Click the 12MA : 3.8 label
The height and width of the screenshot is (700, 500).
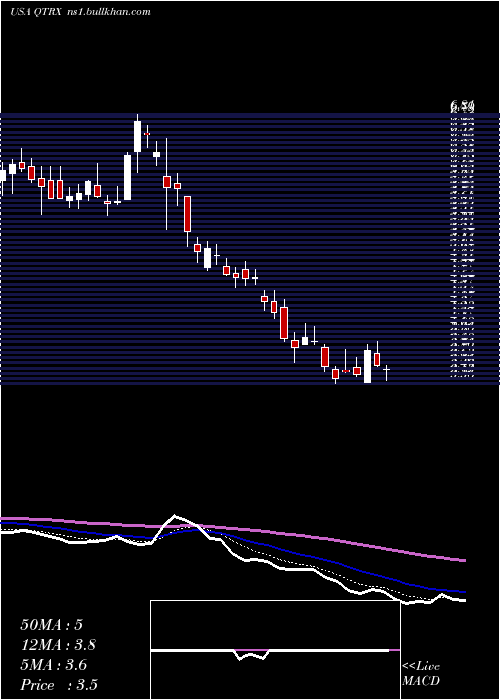58,645
